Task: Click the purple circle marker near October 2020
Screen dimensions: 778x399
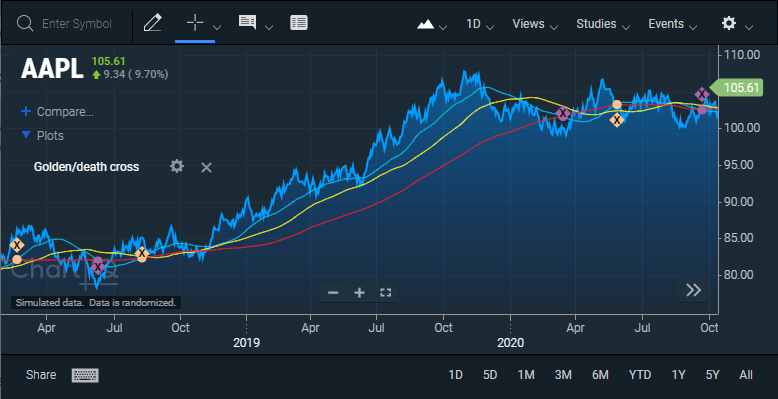Action: tap(702, 110)
